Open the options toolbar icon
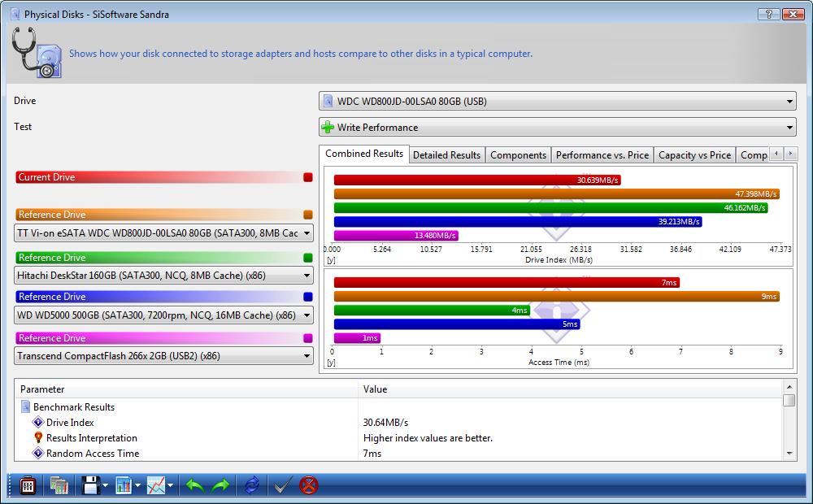The height and width of the screenshot is (504, 813). click(x=28, y=485)
